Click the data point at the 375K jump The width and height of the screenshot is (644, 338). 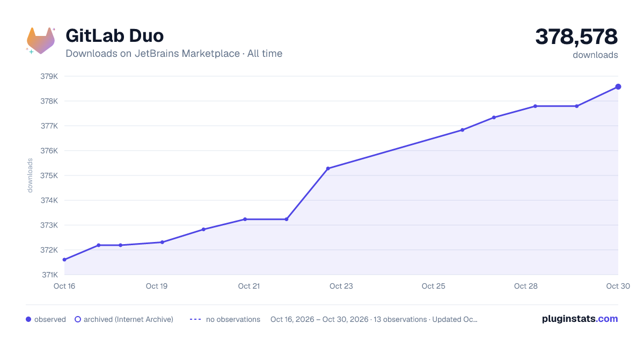pyautogui.click(x=328, y=168)
